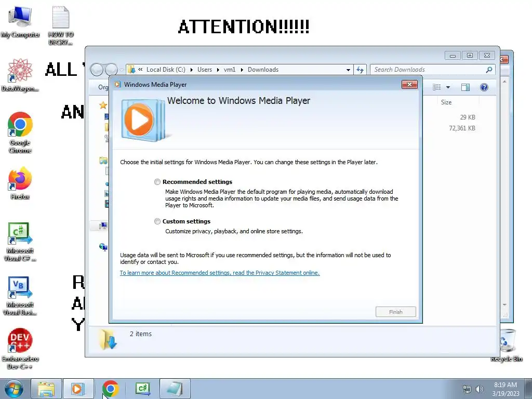The image size is (532, 399).
Task: Click Users in the address breadcrumb
Action: (x=205, y=70)
